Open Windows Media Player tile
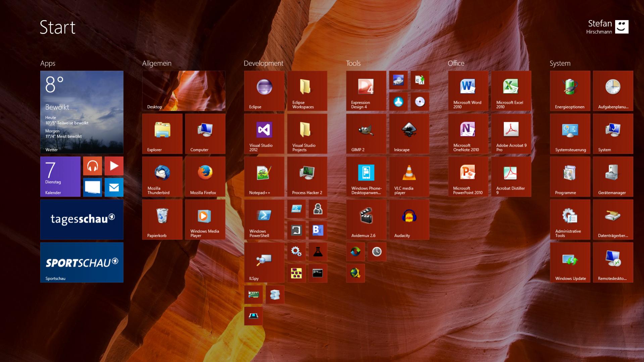This screenshot has height=362, width=644. tap(205, 219)
